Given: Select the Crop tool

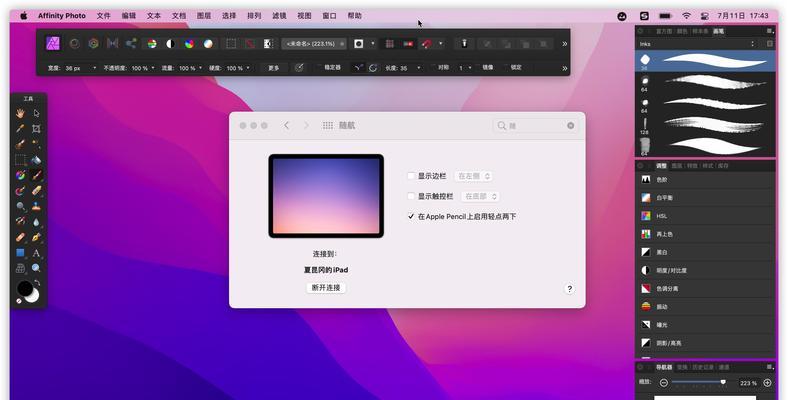Looking at the screenshot, I should point(36,129).
